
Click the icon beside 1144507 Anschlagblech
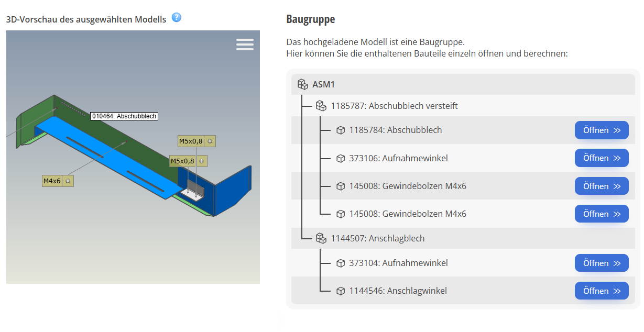coord(321,238)
